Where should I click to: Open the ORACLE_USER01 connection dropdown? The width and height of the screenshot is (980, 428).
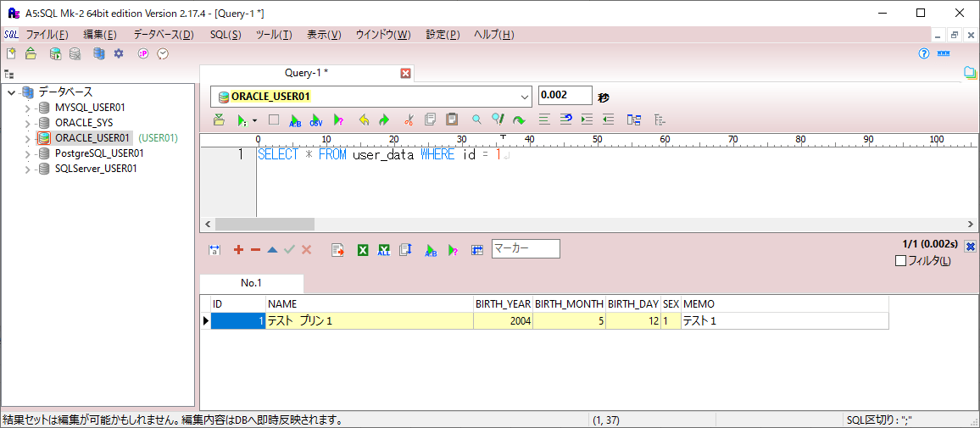[x=522, y=97]
